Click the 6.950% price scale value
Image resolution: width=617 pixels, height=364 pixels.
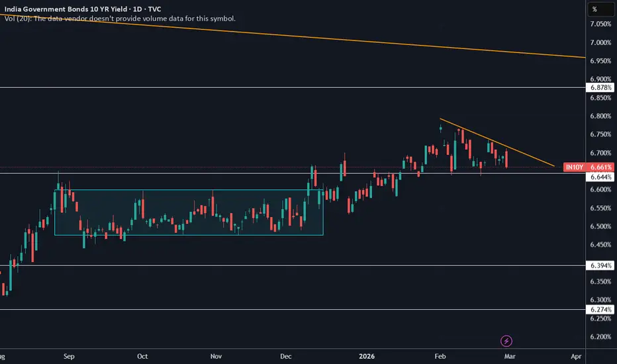600,61
